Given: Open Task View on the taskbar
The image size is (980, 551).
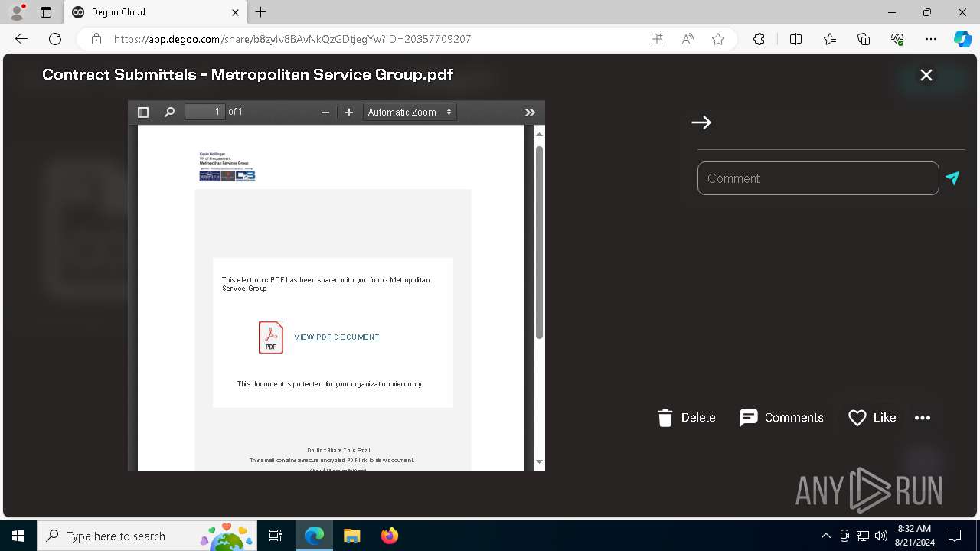Looking at the screenshot, I should (x=276, y=536).
